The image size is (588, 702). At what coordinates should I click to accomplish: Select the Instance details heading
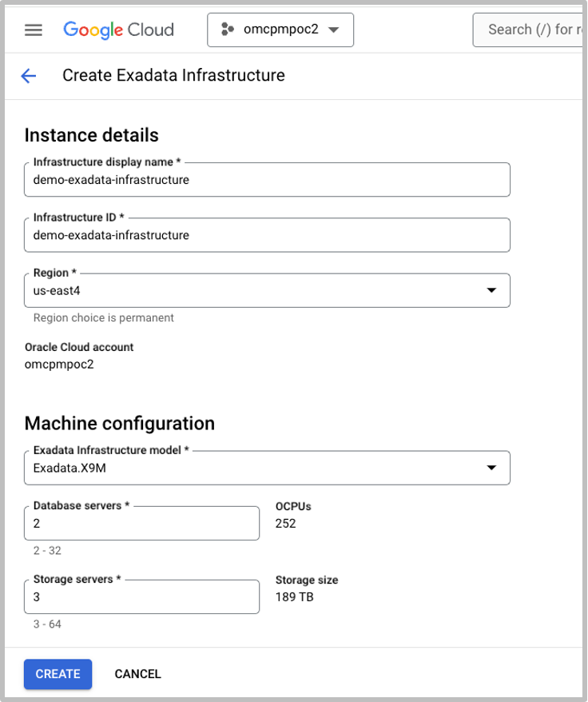point(91,135)
